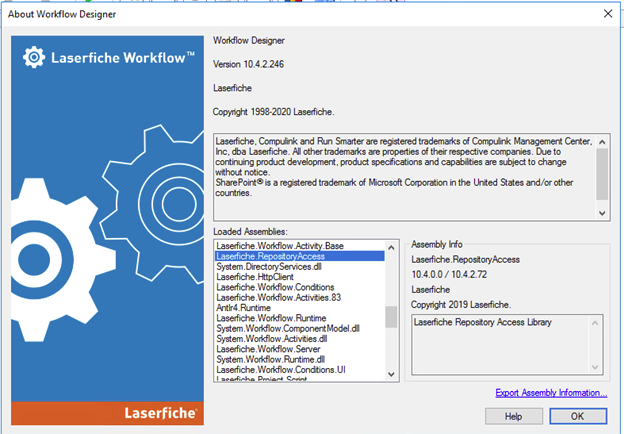This screenshot has width=624, height=434.
Task: Click the Laserfiche Workflow gear logo icon
Action: tap(34, 57)
